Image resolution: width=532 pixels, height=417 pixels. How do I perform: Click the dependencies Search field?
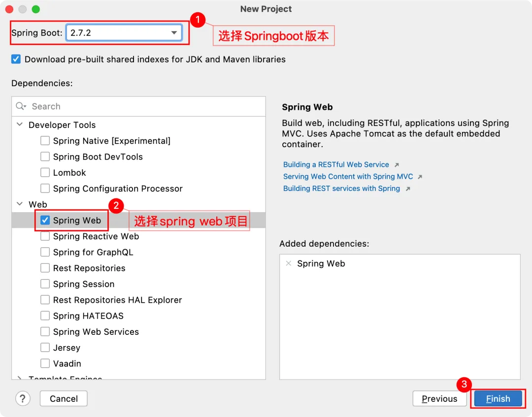point(138,106)
